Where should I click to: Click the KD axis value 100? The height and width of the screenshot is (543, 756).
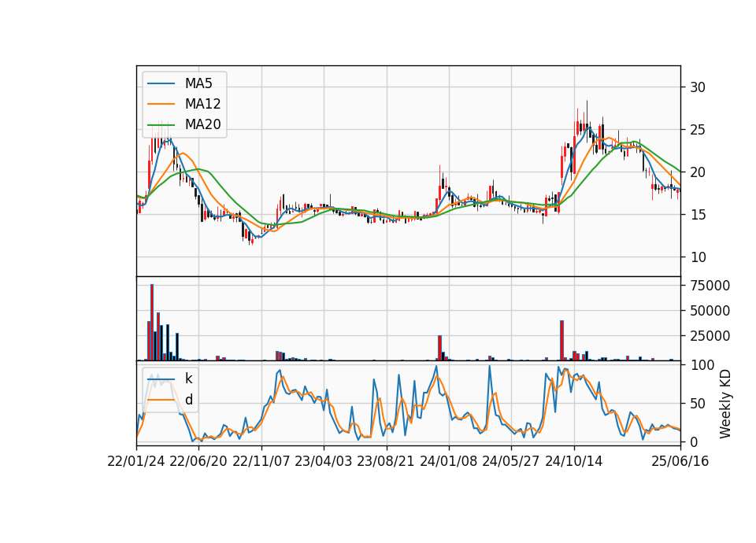(702, 365)
